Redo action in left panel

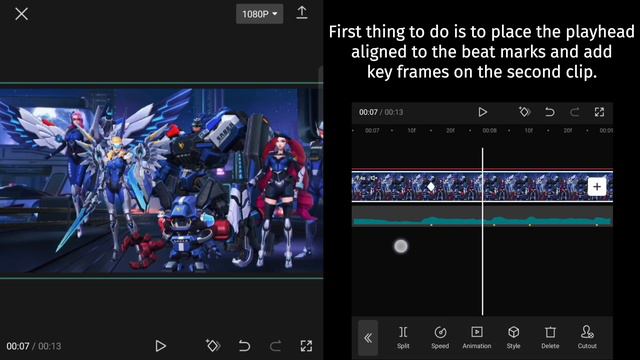[x=276, y=346]
